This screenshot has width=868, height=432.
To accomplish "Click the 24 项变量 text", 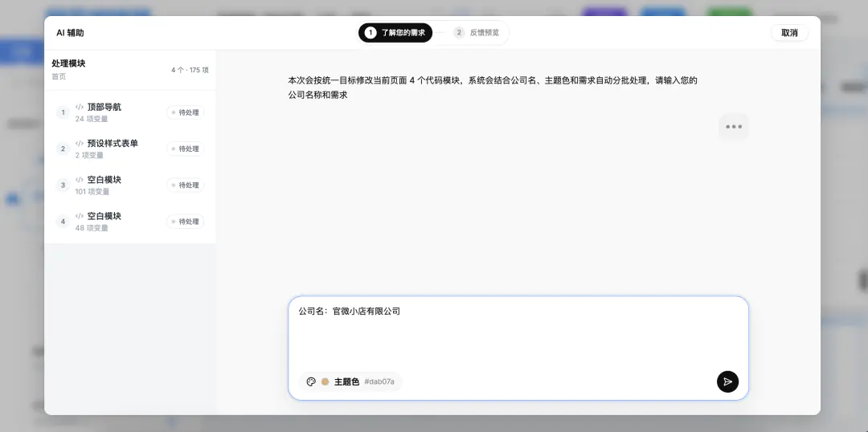I will pyautogui.click(x=92, y=119).
